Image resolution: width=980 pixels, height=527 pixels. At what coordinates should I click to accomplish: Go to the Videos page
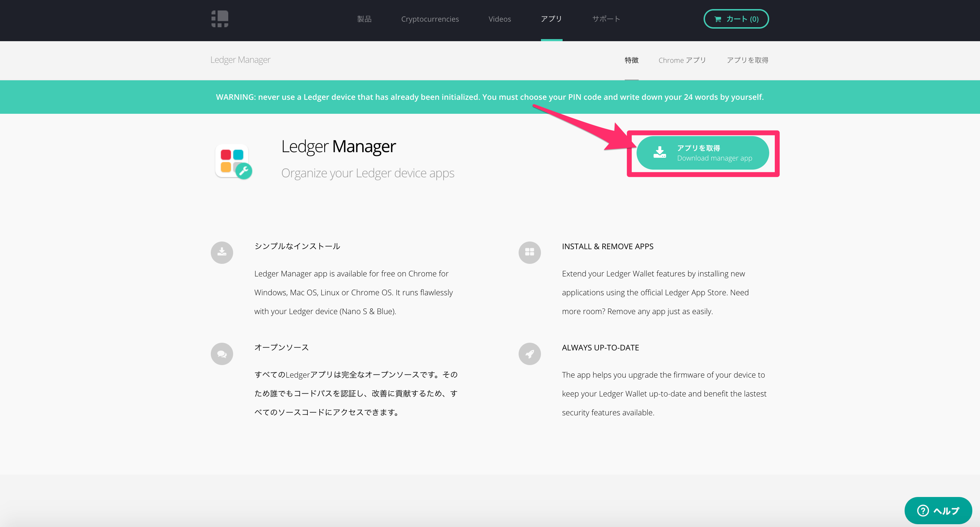click(x=499, y=19)
